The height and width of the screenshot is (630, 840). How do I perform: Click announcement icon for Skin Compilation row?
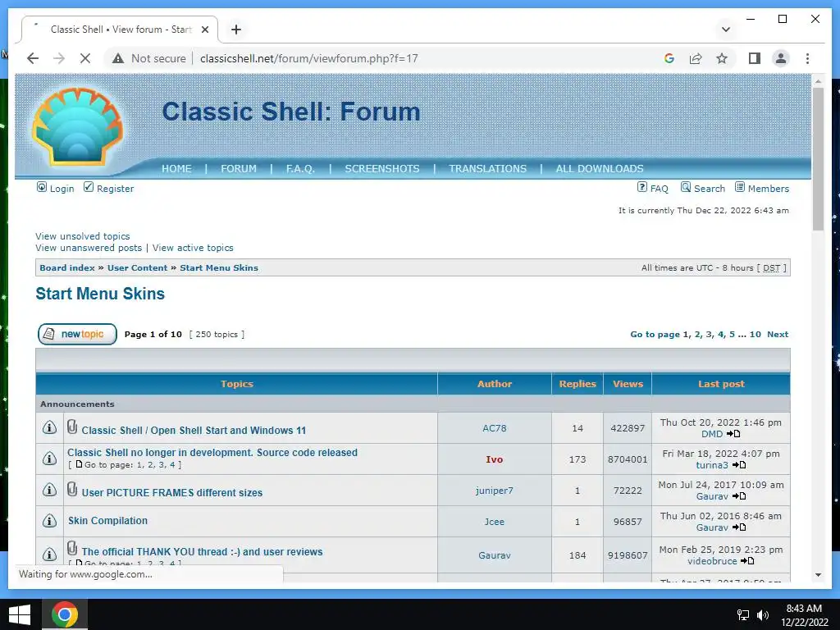pyautogui.click(x=49, y=521)
